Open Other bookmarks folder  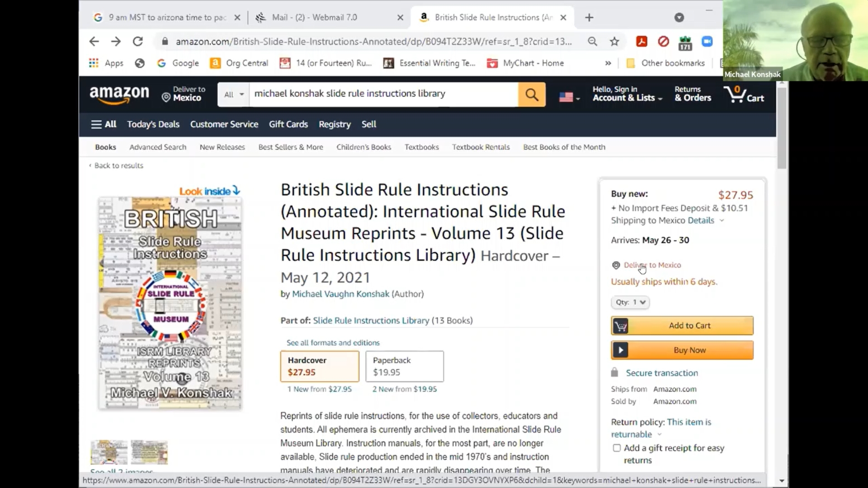point(665,63)
